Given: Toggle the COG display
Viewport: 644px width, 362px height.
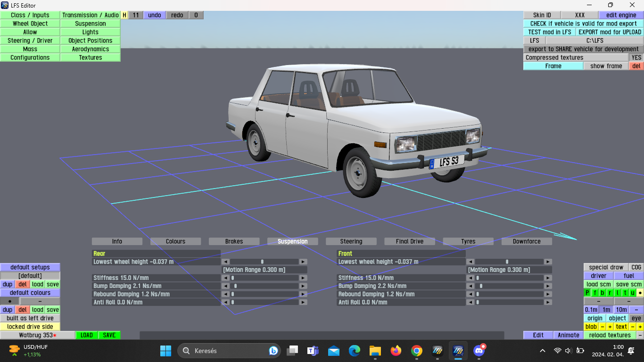Looking at the screenshot, I should point(636,267).
